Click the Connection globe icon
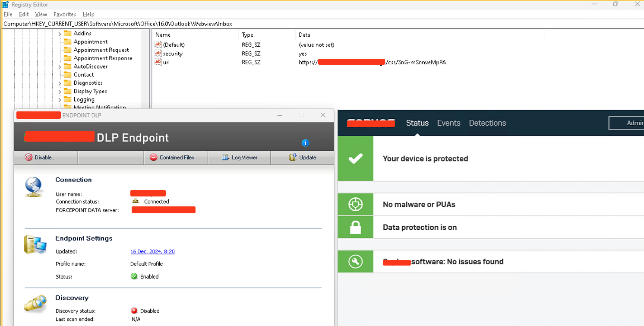The image size is (644, 326). click(x=34, y=187)
